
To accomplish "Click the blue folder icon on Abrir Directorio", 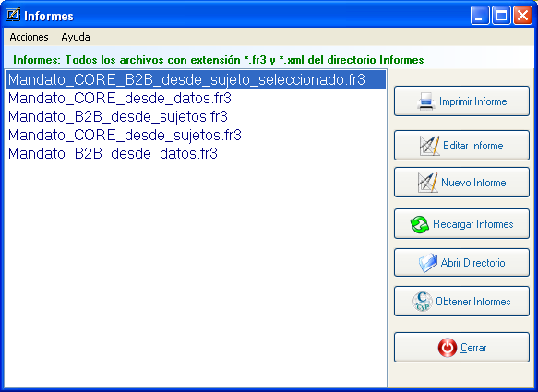I will [x=428, y=263].
